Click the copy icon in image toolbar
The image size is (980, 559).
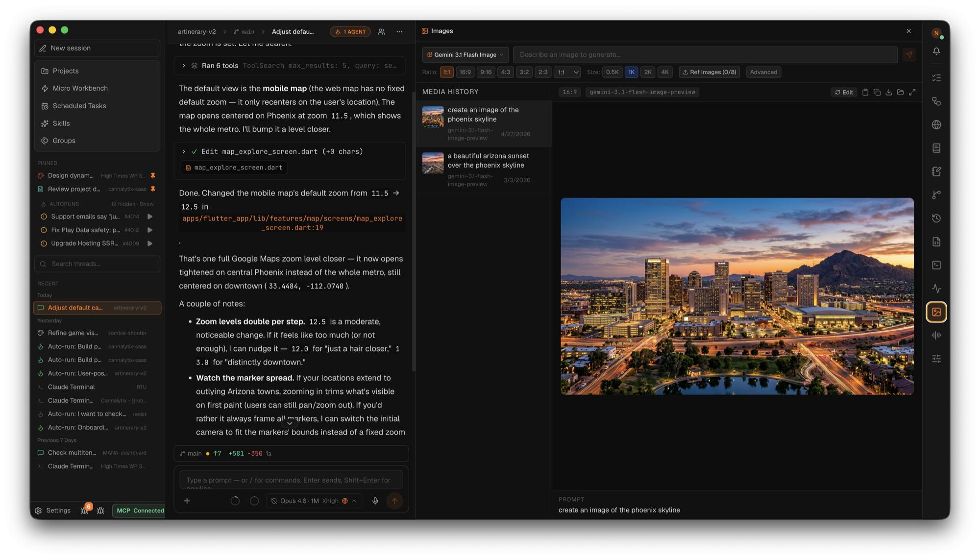pyautogui.click(x=877, y=92)
